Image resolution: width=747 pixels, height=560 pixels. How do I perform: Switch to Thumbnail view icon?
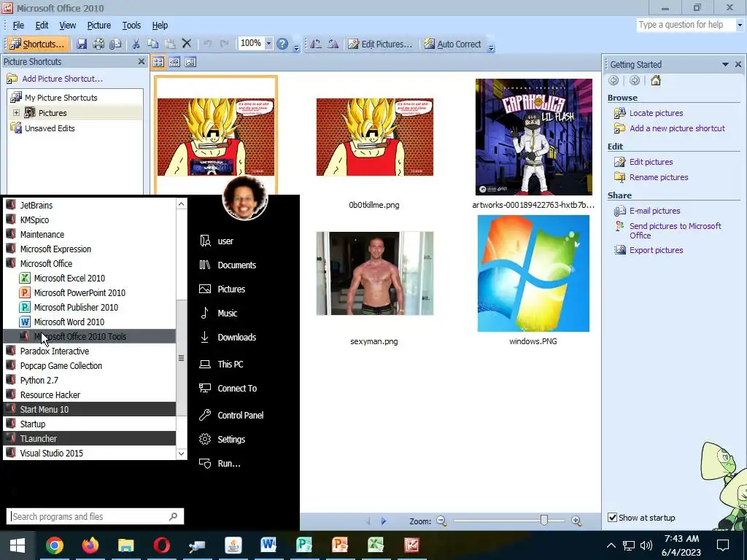click(x=158, y=62)
